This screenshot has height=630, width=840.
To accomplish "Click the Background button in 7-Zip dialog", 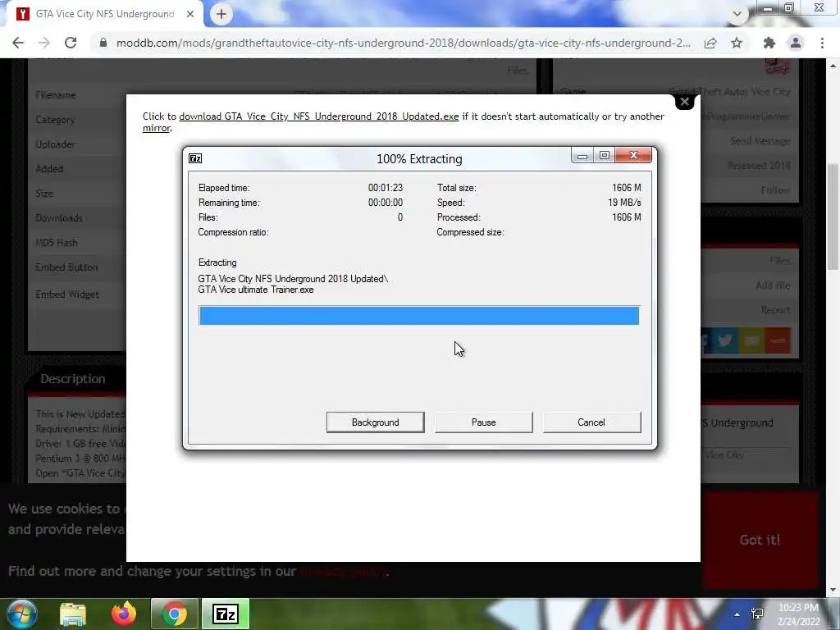I will coord(375,422).
